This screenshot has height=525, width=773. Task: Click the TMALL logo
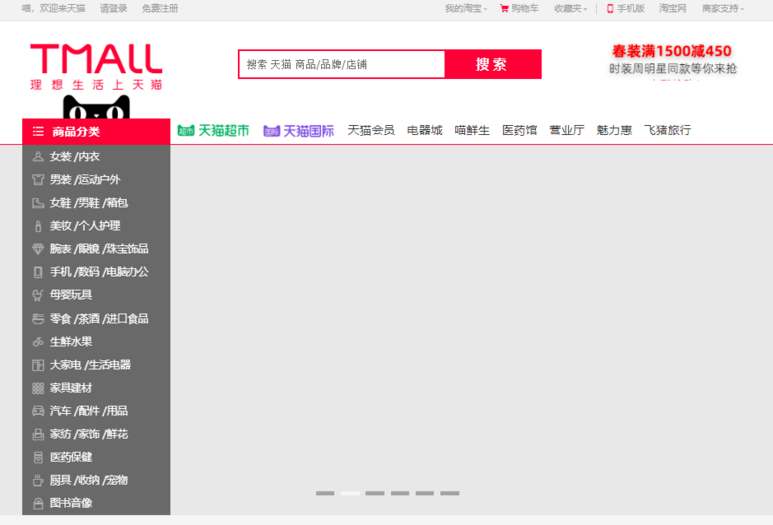click(x=96, y=59)
